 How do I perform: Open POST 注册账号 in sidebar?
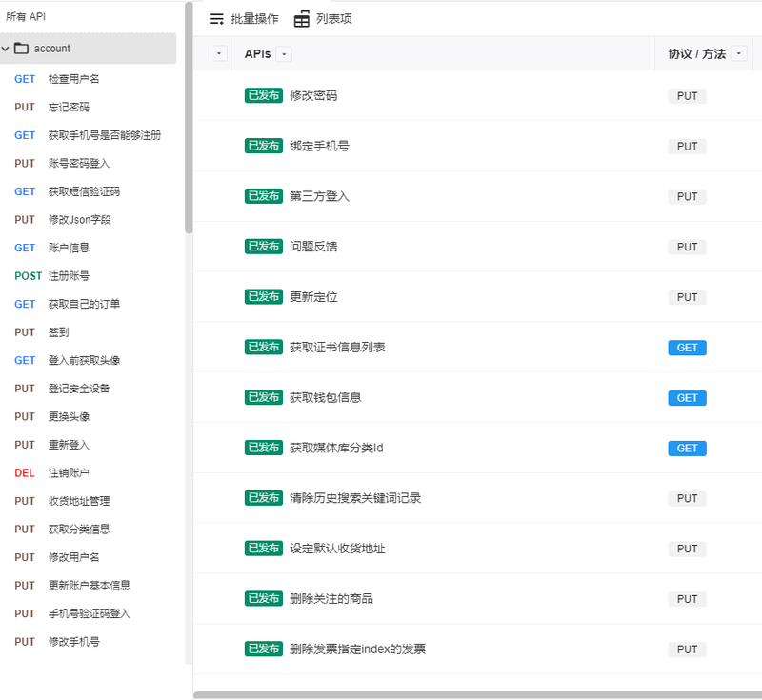(x=88, y=276)
